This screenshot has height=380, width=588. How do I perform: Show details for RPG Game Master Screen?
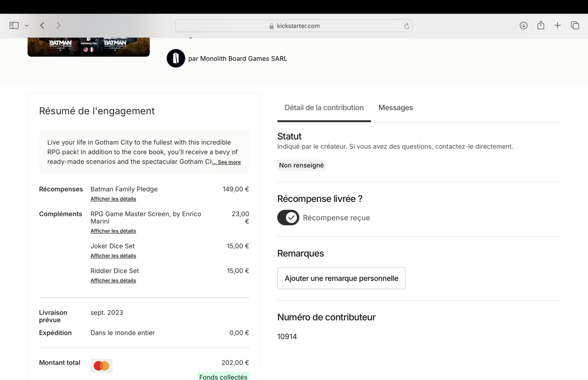[x=113, y=231]
